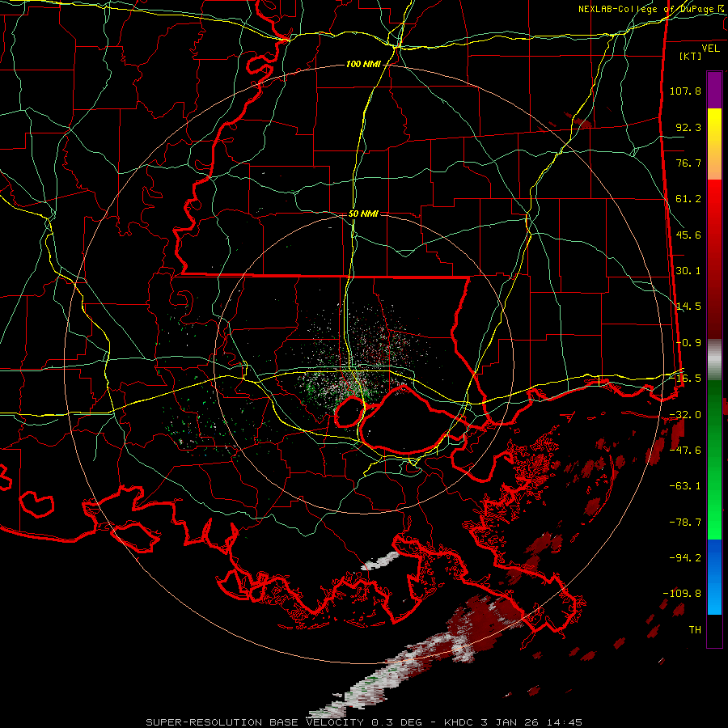This screenshot has height=728, width=728.
Task: Click the -63.1 velocity scale value
Action: click(x=685, y=486)
